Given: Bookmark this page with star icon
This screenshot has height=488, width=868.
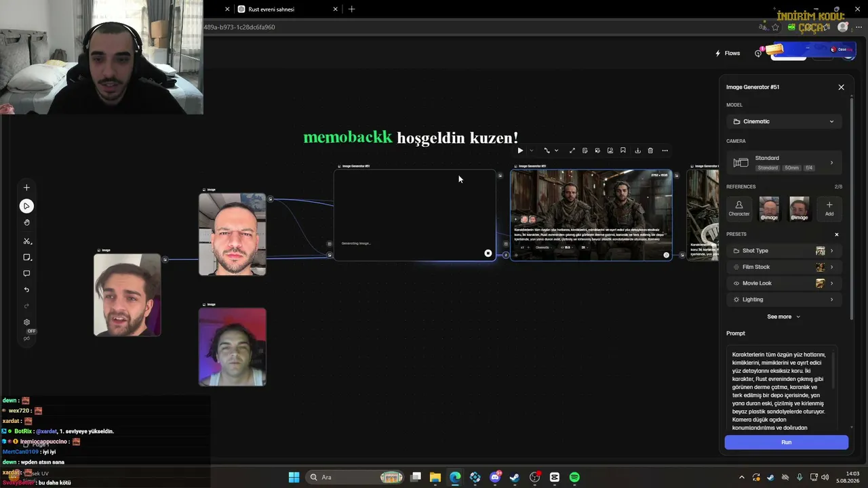Looking at the screenshot, I should [x=776, y=27].
